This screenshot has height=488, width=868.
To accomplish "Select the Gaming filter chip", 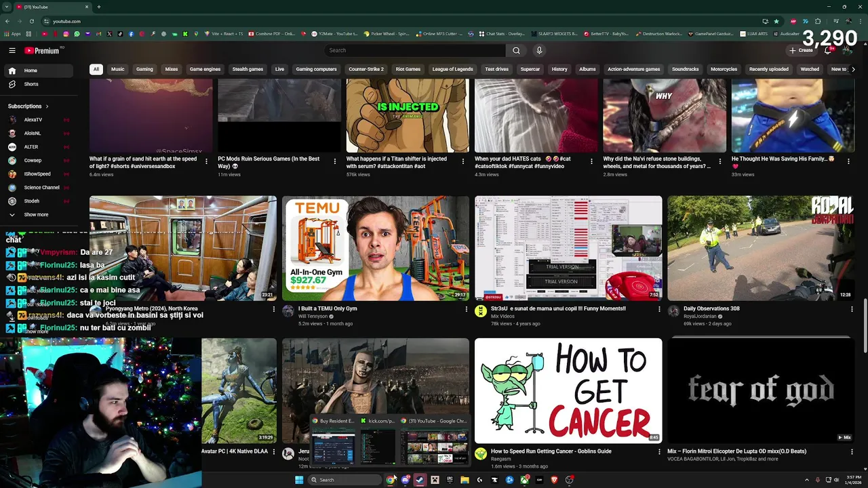I will pos(144,69).
